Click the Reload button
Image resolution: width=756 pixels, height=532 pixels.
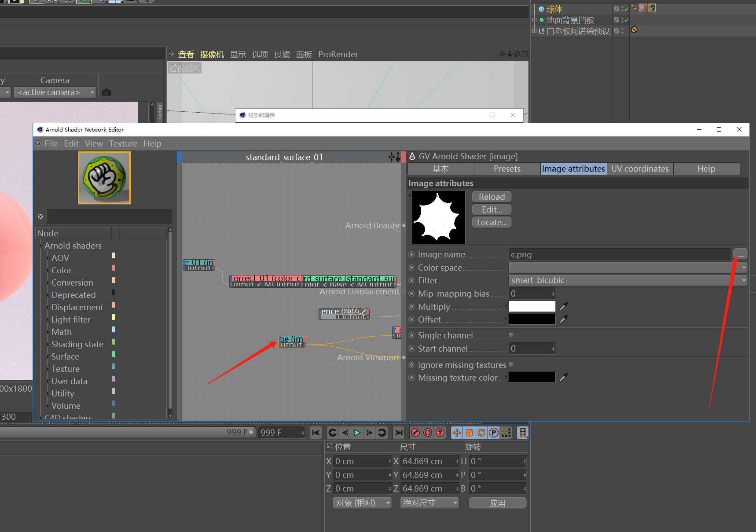tap(492, 197)
